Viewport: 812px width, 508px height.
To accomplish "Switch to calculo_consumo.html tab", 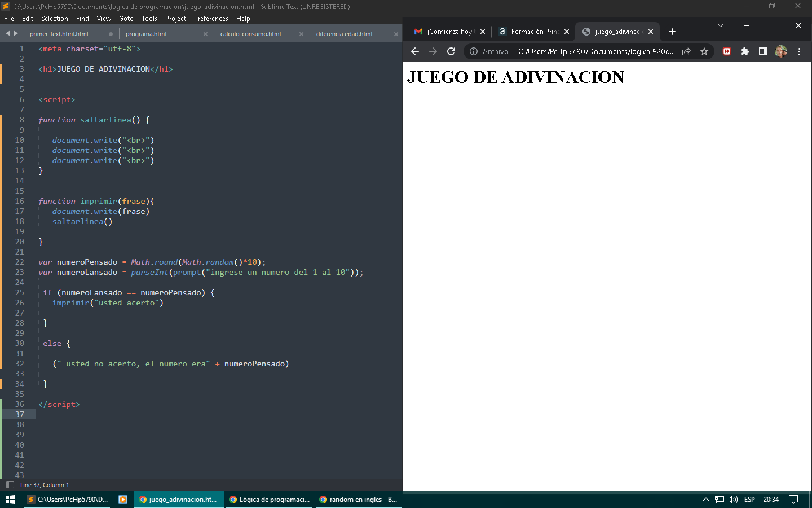I will (251, 34).
